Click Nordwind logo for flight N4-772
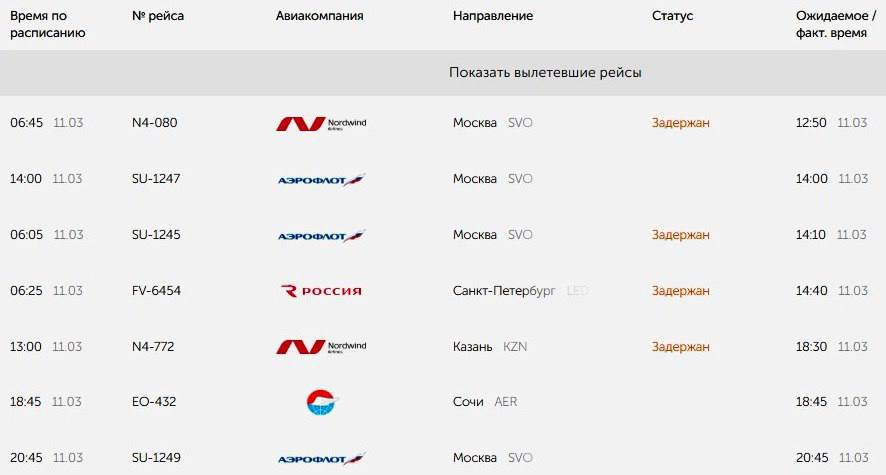Image resolution: width=886 pixels, height=475 pixels. click(321, 347)
